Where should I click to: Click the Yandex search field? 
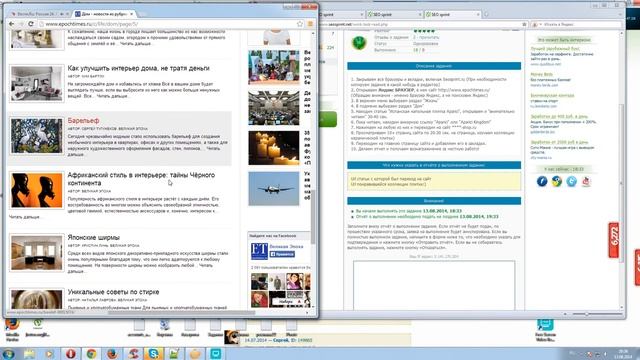click(x=576, y=24)
